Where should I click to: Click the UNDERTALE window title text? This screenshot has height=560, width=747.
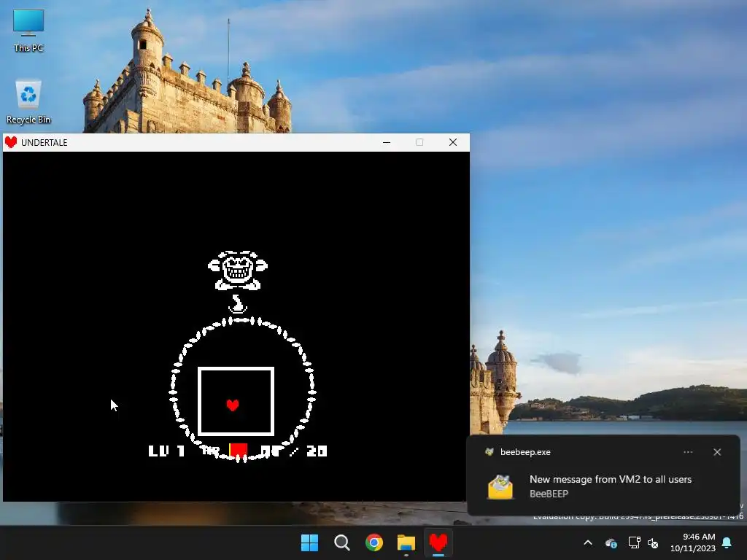[44, 142]
